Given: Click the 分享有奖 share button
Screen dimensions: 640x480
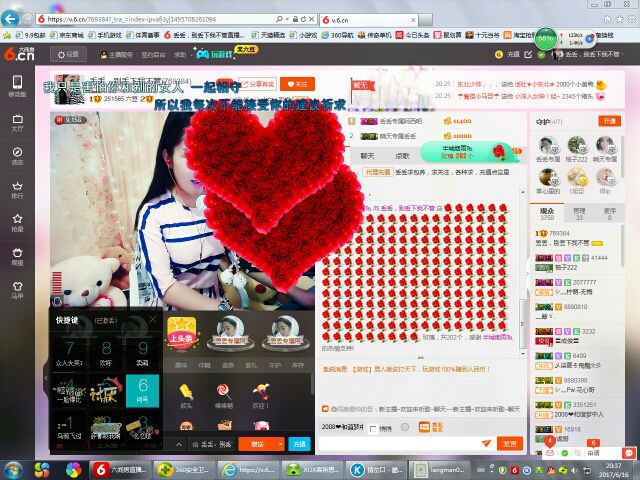Looking at the screenshot, I should click(x=258, y=84).
